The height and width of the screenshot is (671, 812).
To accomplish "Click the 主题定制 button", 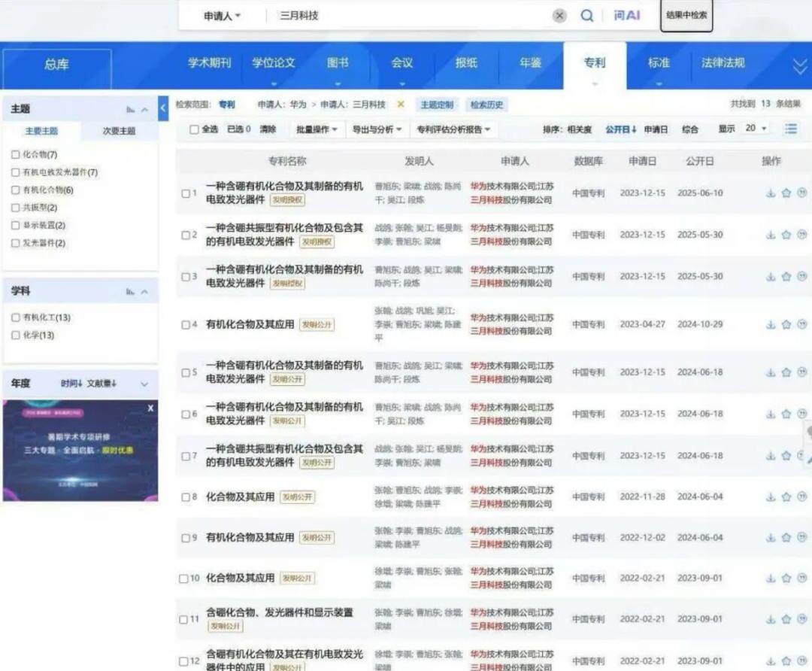I will coord(437,105).
